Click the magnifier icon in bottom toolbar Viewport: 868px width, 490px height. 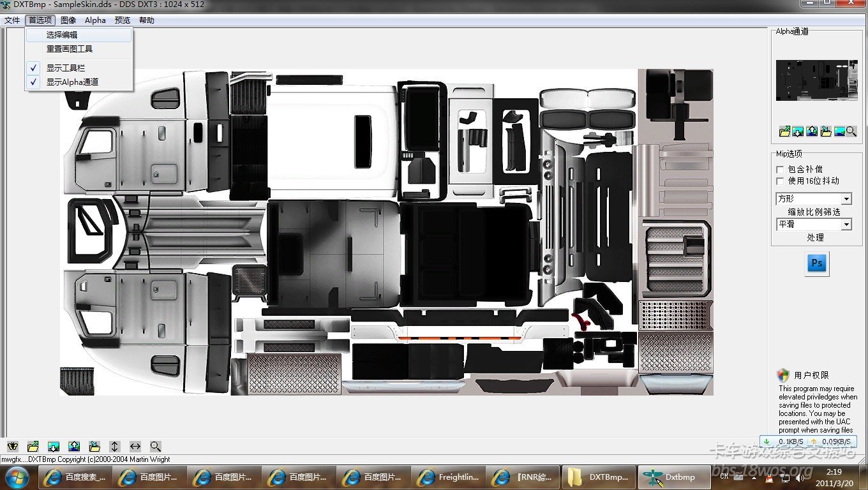[x=156, y=447]
